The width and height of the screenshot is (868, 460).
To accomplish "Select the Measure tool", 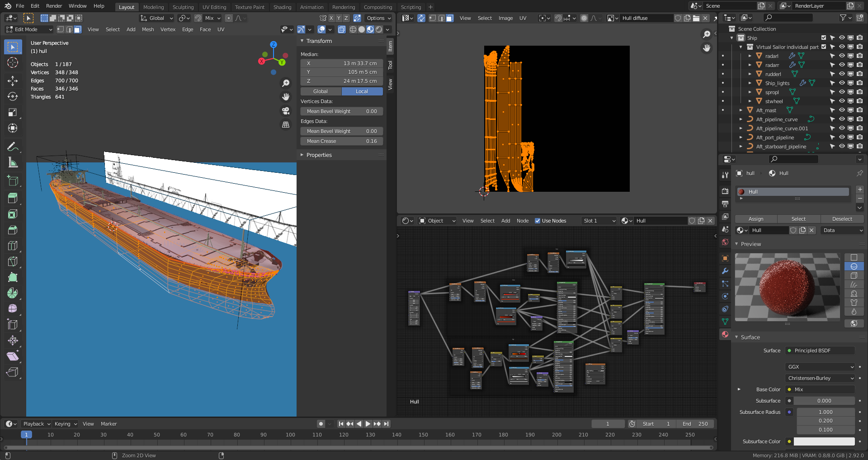I will (13, 162).
